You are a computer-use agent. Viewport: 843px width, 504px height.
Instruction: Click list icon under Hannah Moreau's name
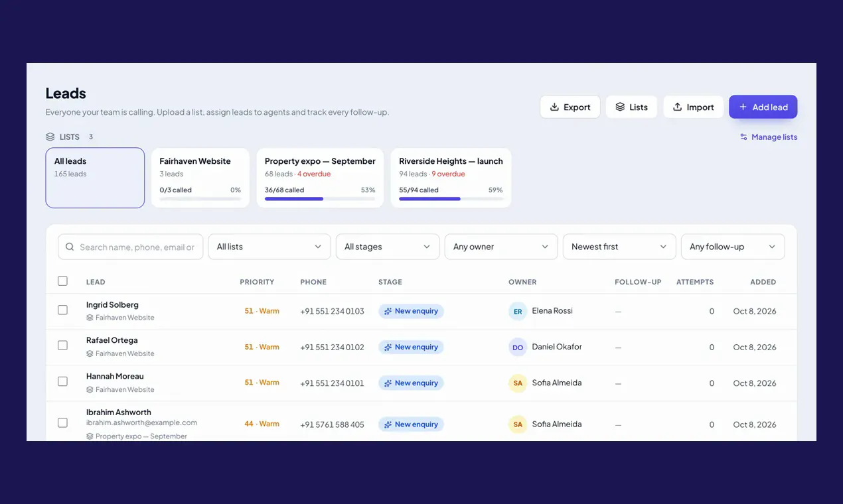pos(90,389)
